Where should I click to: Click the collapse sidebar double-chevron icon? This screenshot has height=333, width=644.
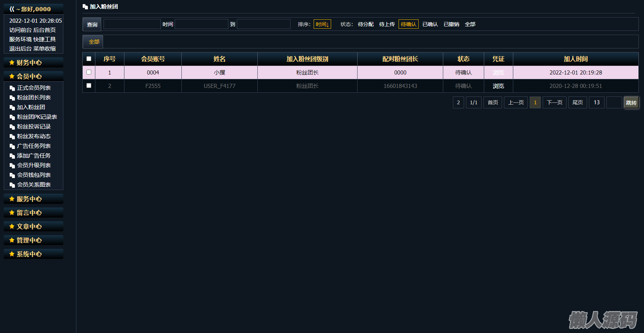coord(12,9)
